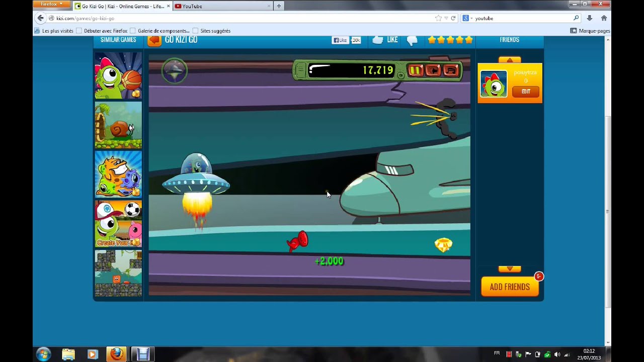Open File Explorer from taskbar
The height and width of the screenshot is (362, 644).
click(68, 354)
